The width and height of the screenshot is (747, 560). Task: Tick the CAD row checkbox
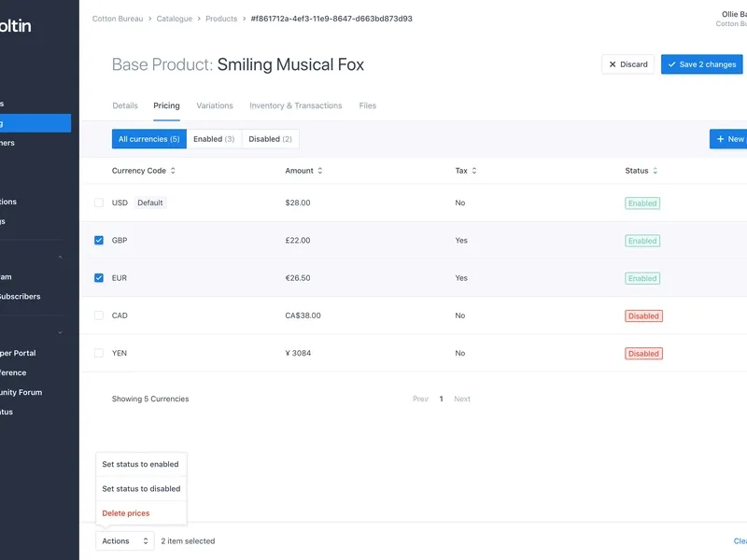(99, 315)
